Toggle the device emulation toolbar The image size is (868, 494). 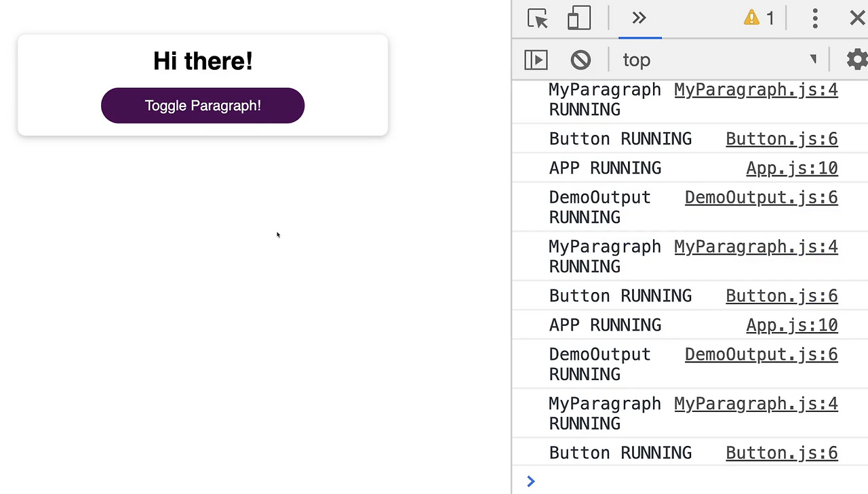click(x=579, y=18)
